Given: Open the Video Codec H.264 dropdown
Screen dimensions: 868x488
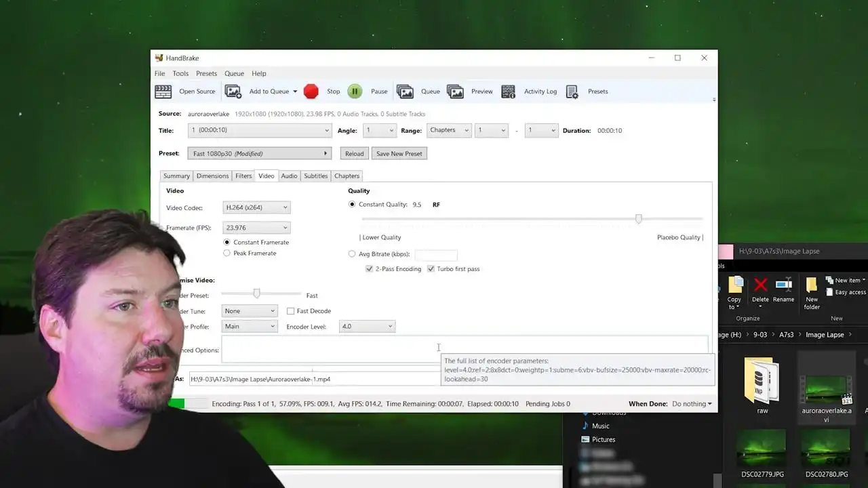Looking at the screenshot, I should click(256, 207).
